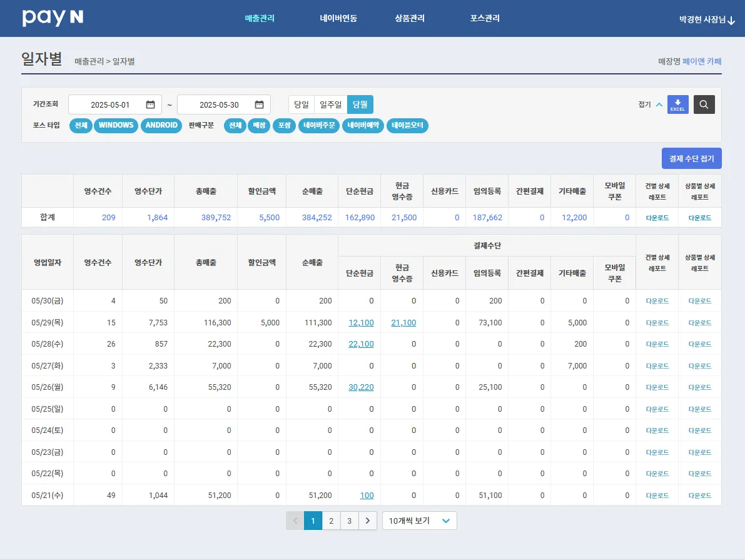The height and width of the screenshot is (560, 745).
Task: Open the 10개씩 보기 page size dropdown
Action: (x=419, y=521)
